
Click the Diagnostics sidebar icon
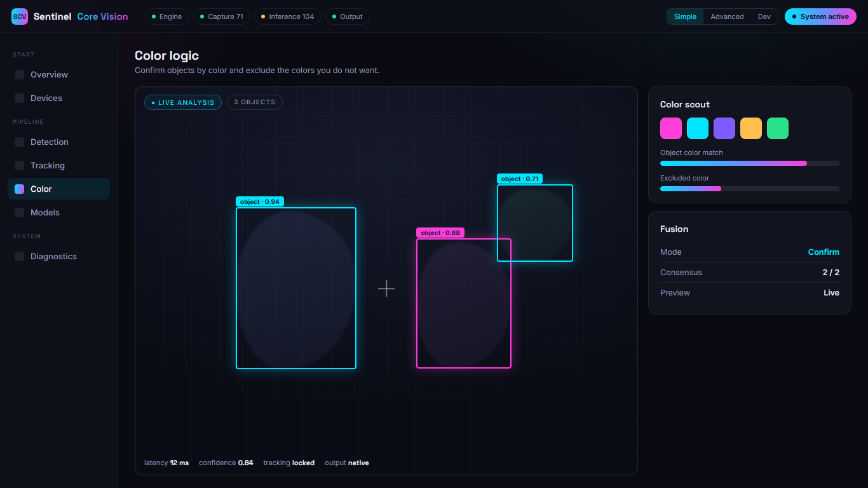click(x=19, y=256)
